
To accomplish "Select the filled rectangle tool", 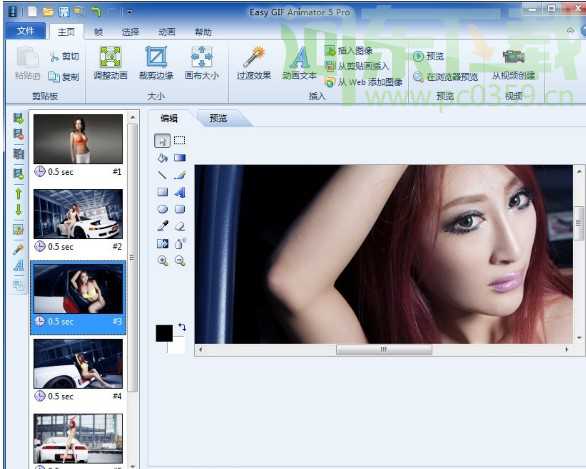I will 162,192.
